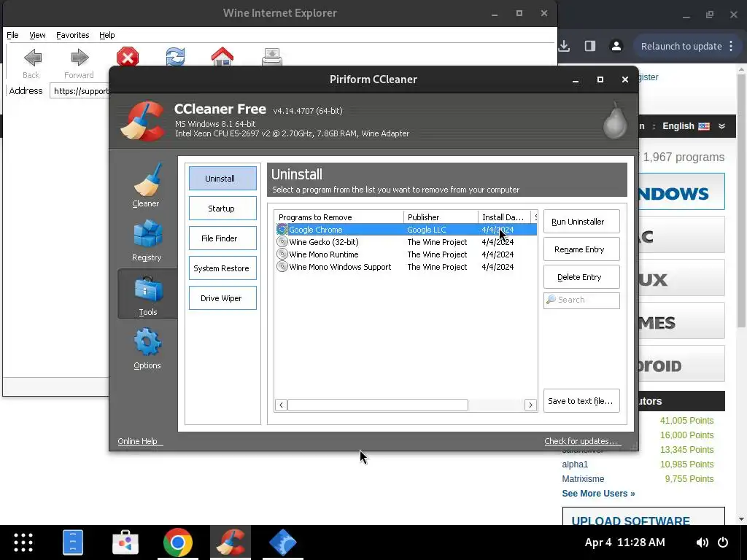Expand language chevron next to English
747x560 pixels.
click(721, 126)
